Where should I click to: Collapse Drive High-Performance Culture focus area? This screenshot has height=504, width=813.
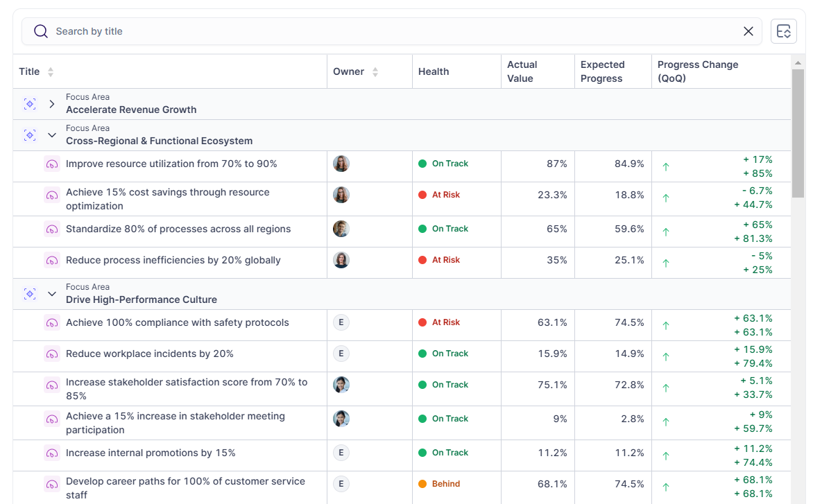pos(51,294)
